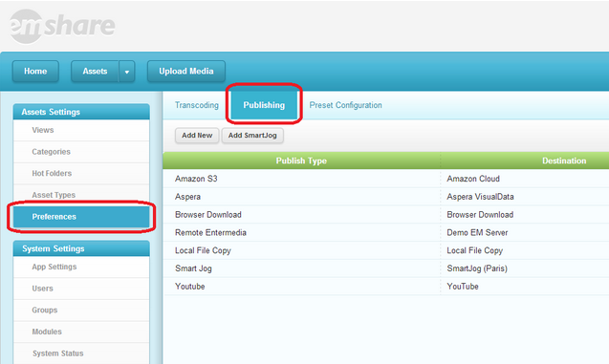
Task: Open the Assets section
Action: pyautogui.click(x=95, y=71)
